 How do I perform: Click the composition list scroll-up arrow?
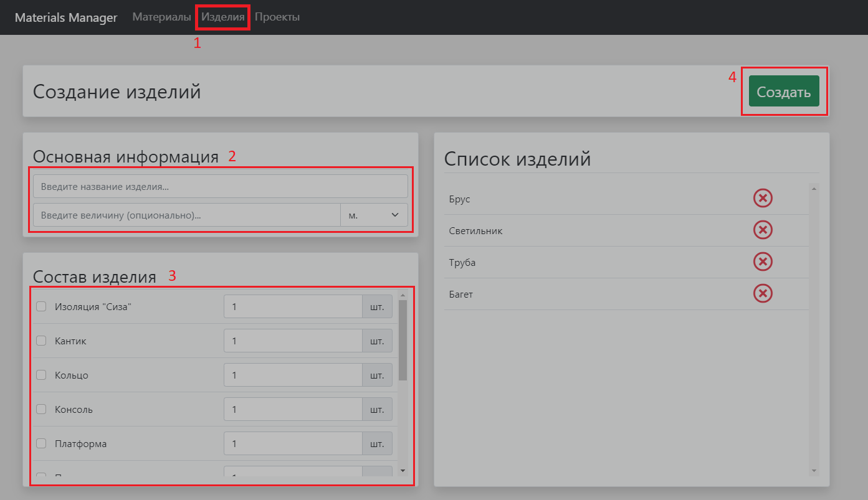pos(403,295)
